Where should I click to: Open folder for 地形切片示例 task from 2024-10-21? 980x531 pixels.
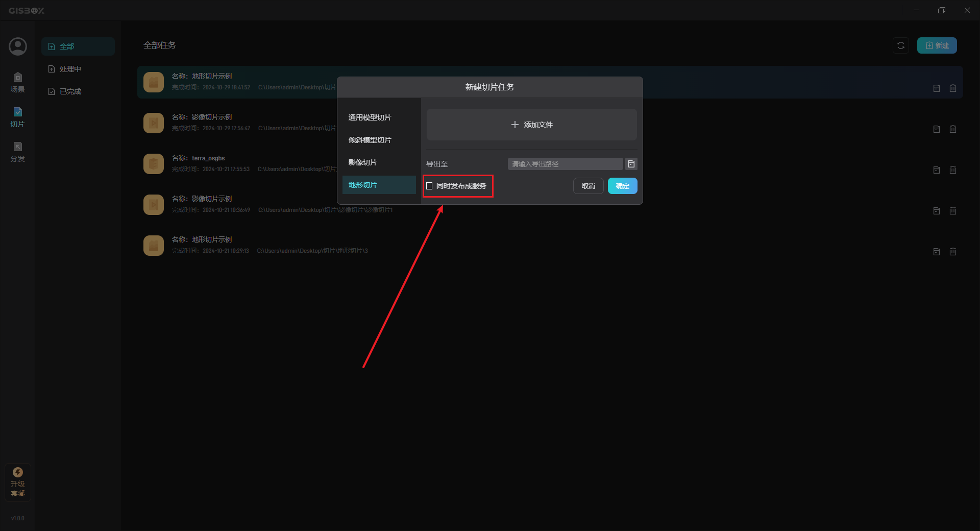pyautogui.click(x=937, y=252)
